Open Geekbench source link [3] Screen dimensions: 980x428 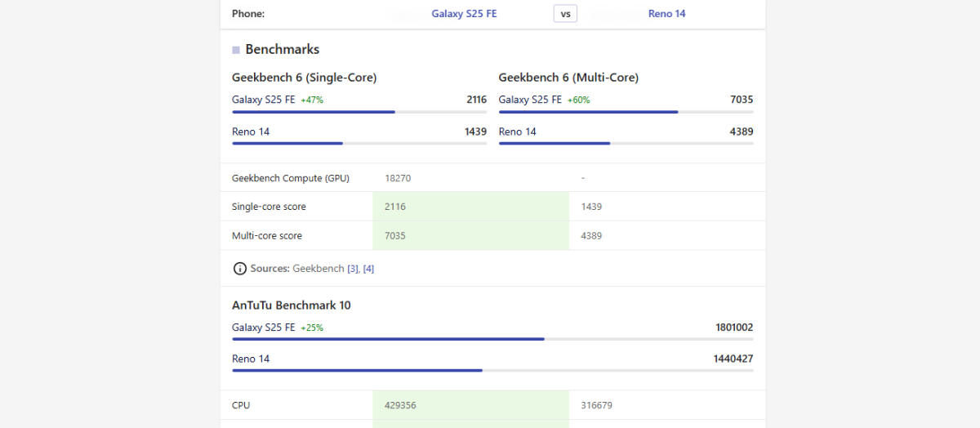click(x=353, y=269)
